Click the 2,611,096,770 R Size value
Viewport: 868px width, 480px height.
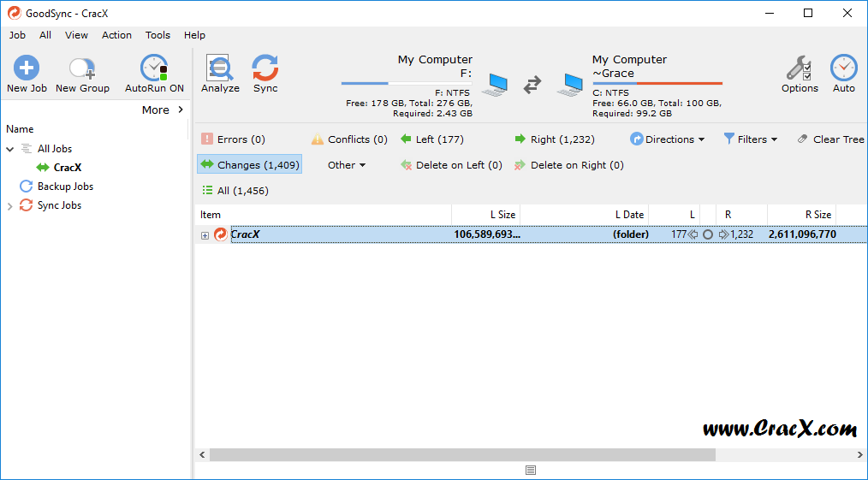click(802, 234)
